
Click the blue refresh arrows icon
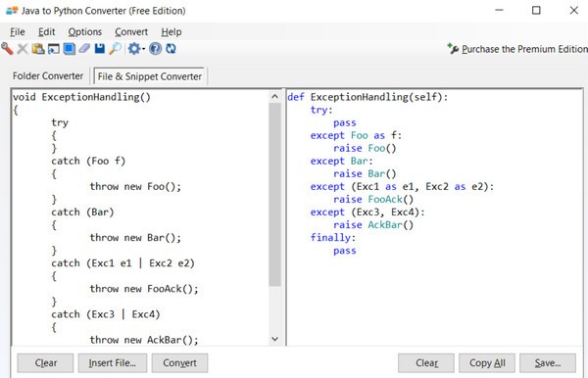click(171, 49)
